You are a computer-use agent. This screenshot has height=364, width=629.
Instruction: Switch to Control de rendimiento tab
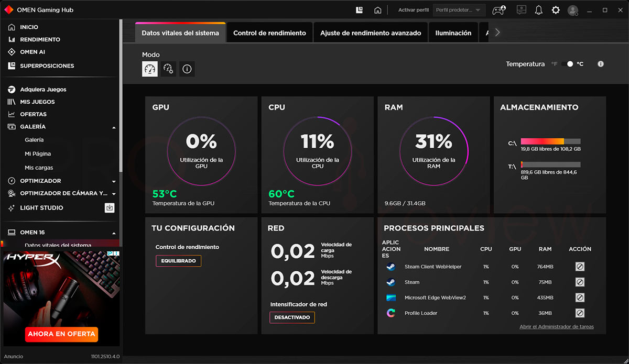tap(269, 32)
